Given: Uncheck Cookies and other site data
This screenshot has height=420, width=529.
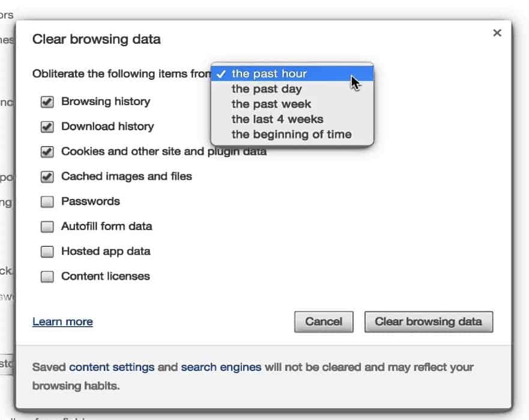Looking at the screenshot, I should tap(47, 152).
